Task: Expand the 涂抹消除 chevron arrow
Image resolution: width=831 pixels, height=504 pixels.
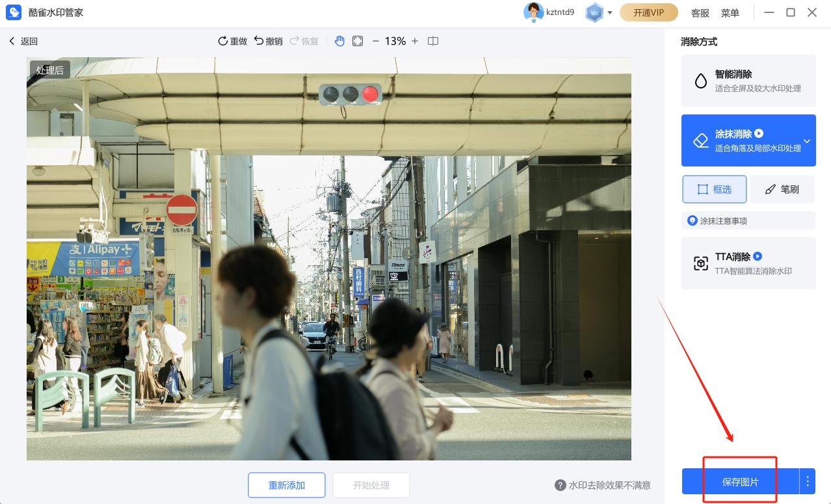Action: click(807, 140)
